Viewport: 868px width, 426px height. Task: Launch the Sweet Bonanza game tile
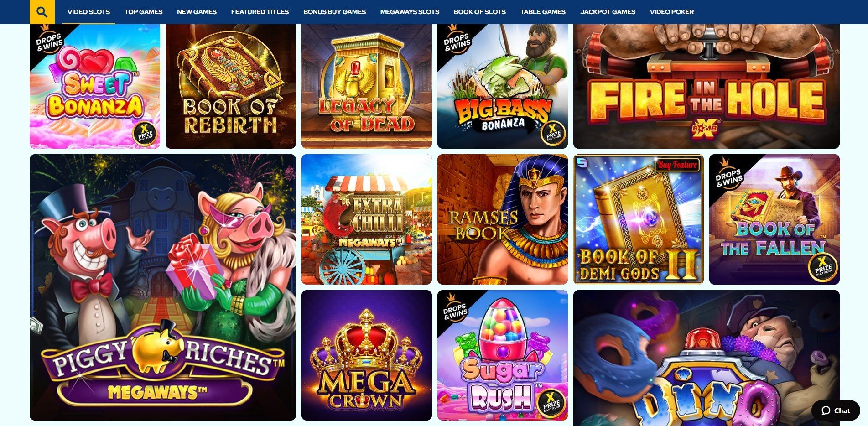[x=95, y=86]
